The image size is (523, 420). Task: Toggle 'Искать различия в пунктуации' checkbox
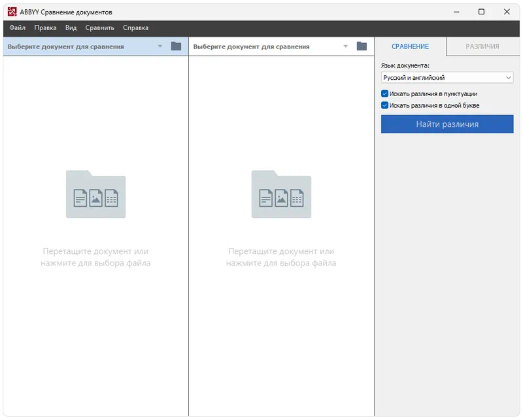tap(385, 94)
